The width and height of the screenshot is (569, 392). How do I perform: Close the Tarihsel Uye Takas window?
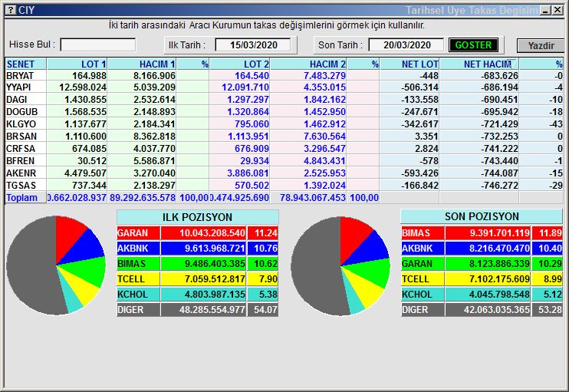click(x=558, y=10)
